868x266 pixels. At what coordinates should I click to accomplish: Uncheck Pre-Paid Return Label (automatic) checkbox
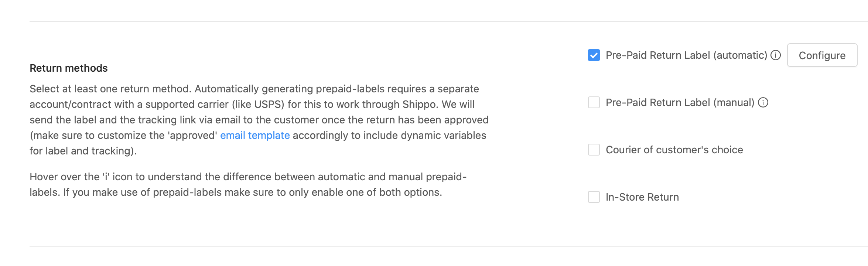coord(594,55)
